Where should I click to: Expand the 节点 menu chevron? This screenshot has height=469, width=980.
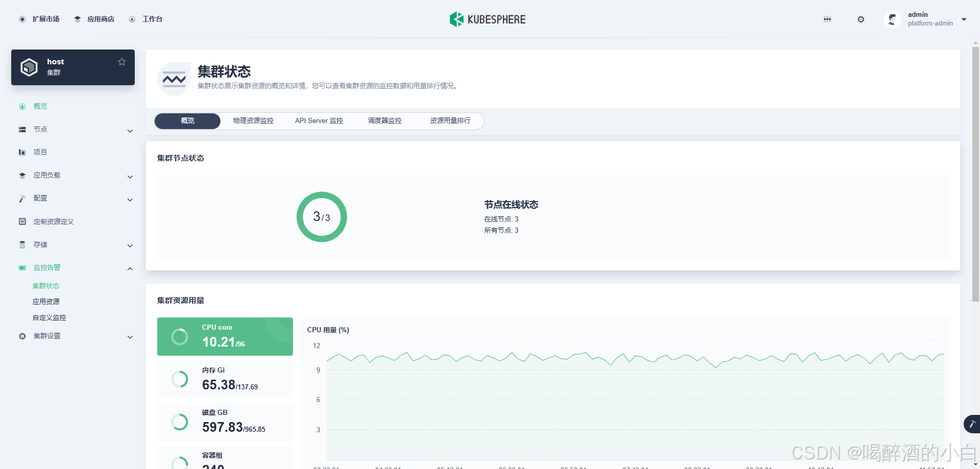pos(130,131)
